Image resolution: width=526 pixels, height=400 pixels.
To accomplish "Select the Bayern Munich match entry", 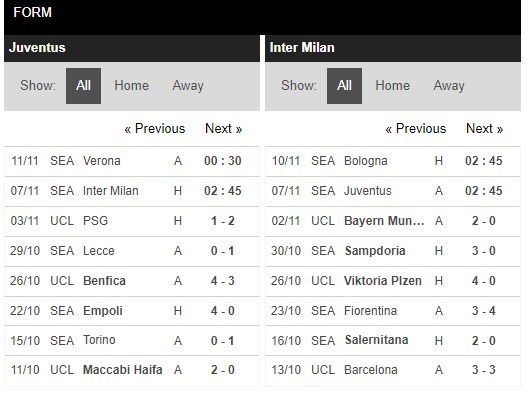I will pyautogui.click(x=393, y=221).
